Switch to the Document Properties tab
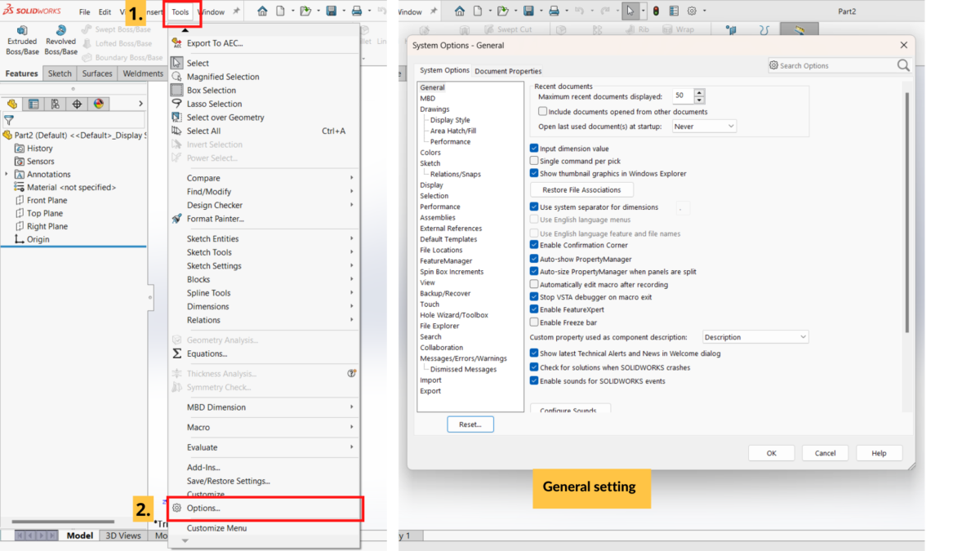The image size is (980, 551). point(508,71)
